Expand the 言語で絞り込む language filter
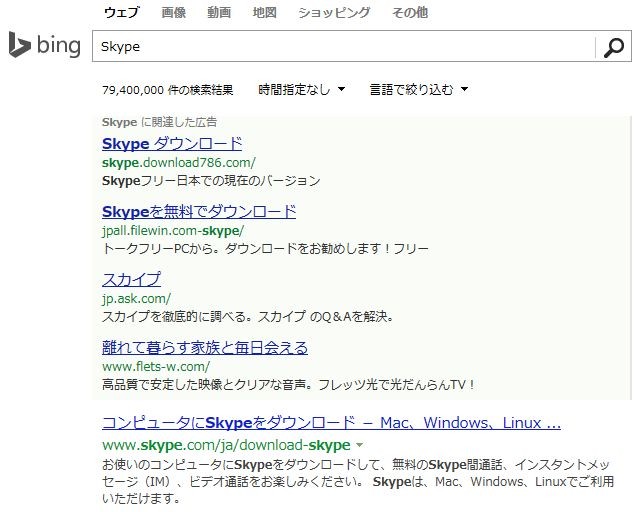The width and height of the screenshot is (640, 512). [419, 89]
